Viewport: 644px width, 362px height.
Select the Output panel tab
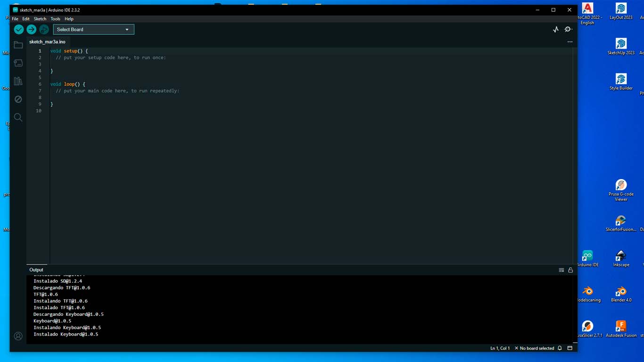(36, 270)
